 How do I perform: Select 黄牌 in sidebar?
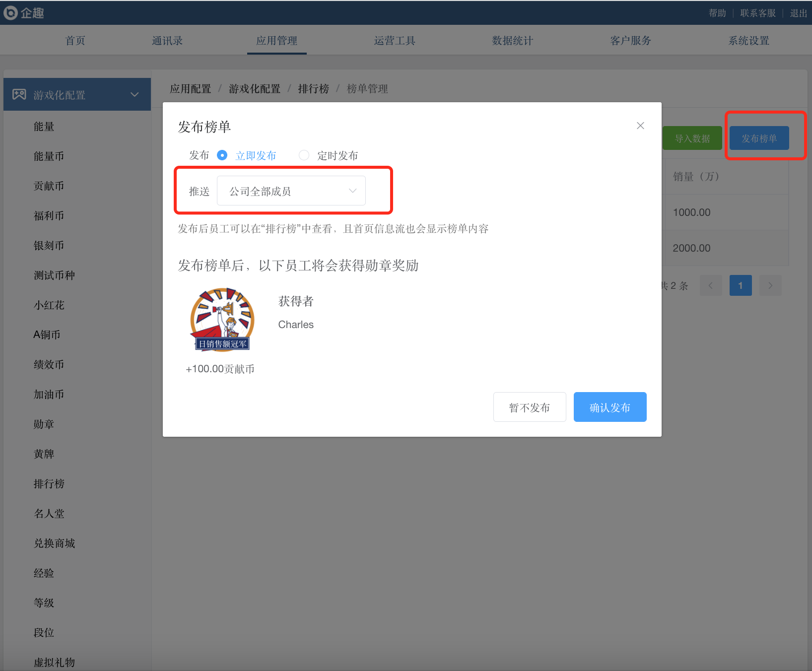(x=44, y=454)
